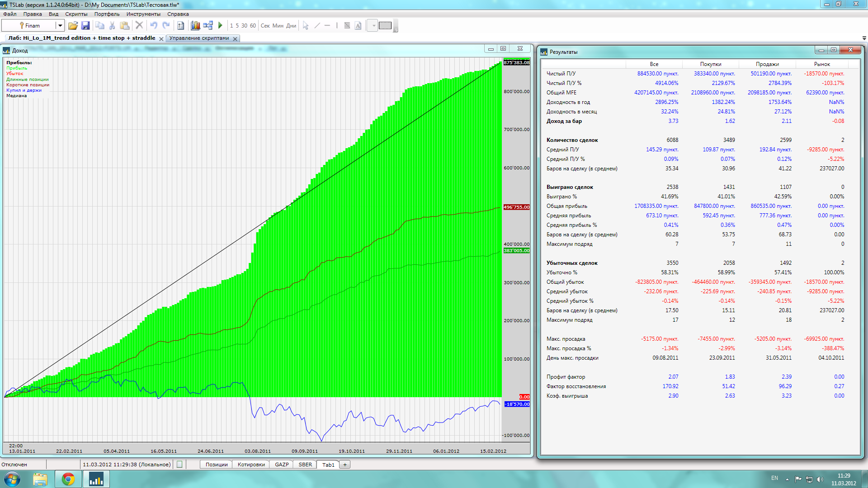
Task: Open the Скрипты menu
Action: [x=76, y=14]
